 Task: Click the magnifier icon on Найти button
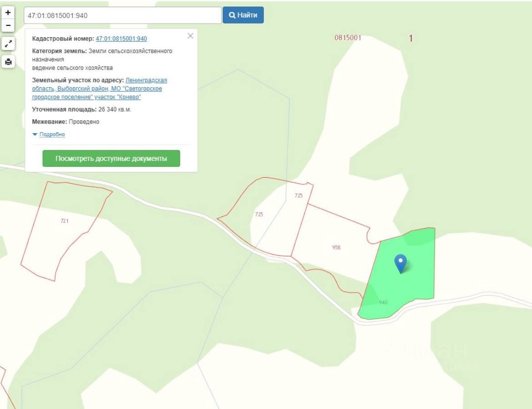[x=232, y=15]
